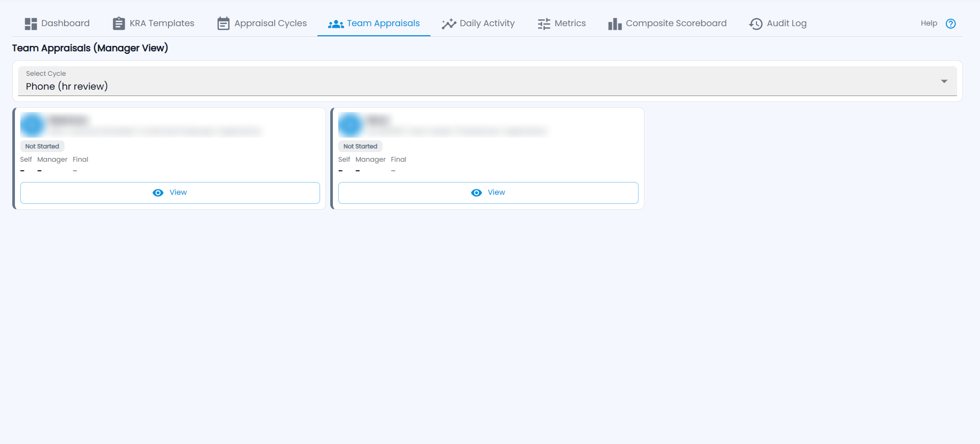Click the right card's blue avatar
Screen dimensions: 980x444
[350, 124]
